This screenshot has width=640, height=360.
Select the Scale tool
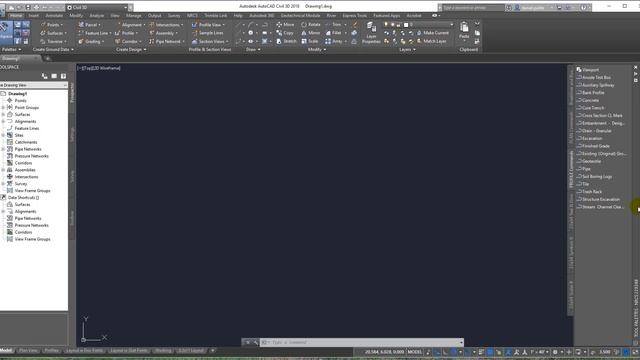click(310, 42)
